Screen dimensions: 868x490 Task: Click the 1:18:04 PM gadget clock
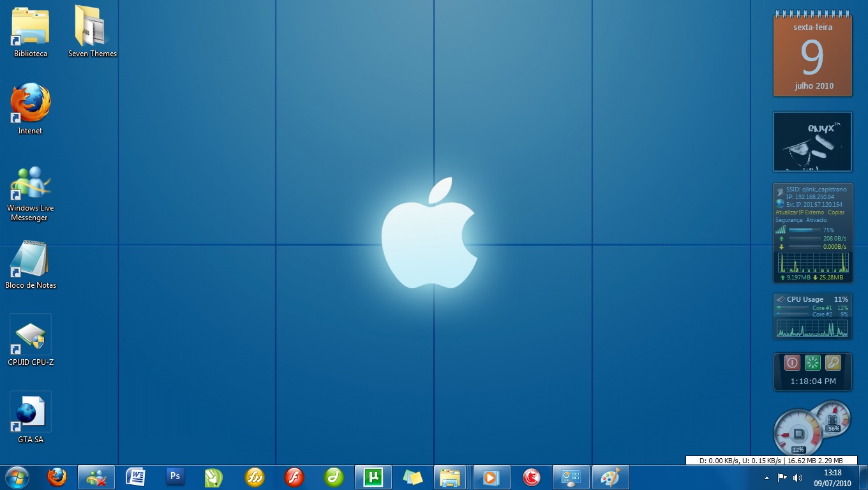point(812,381)
